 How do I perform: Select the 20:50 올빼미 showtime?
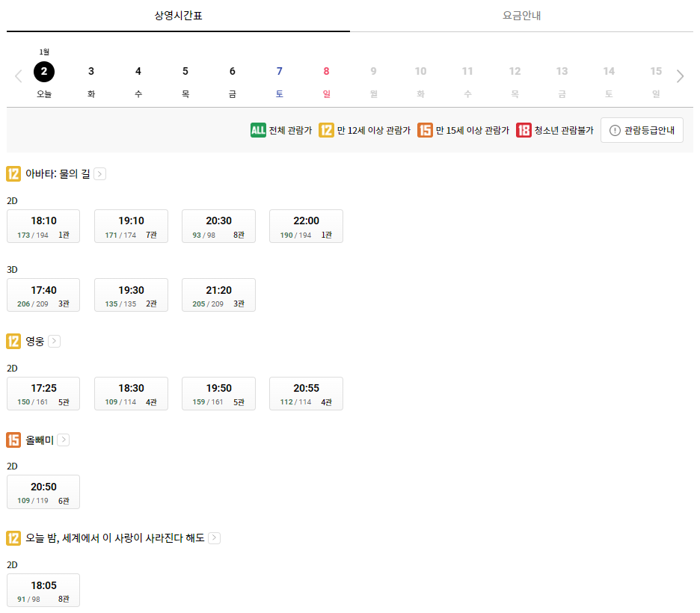click(x=43, y=492)
